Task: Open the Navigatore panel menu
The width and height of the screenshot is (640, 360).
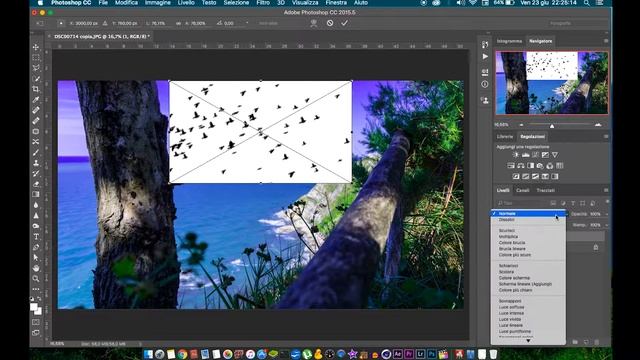Action: pyautogui.click(x=606, y=41)
